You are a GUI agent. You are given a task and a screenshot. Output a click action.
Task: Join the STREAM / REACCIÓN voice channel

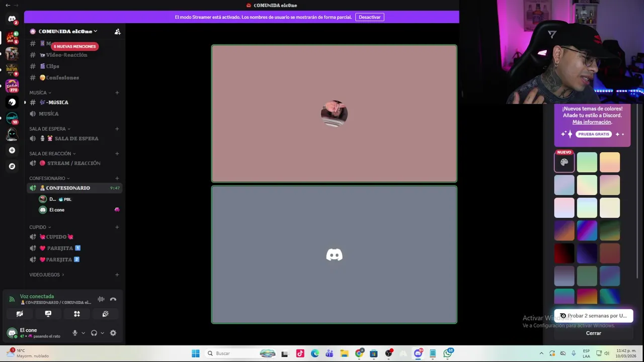[74, 163]
